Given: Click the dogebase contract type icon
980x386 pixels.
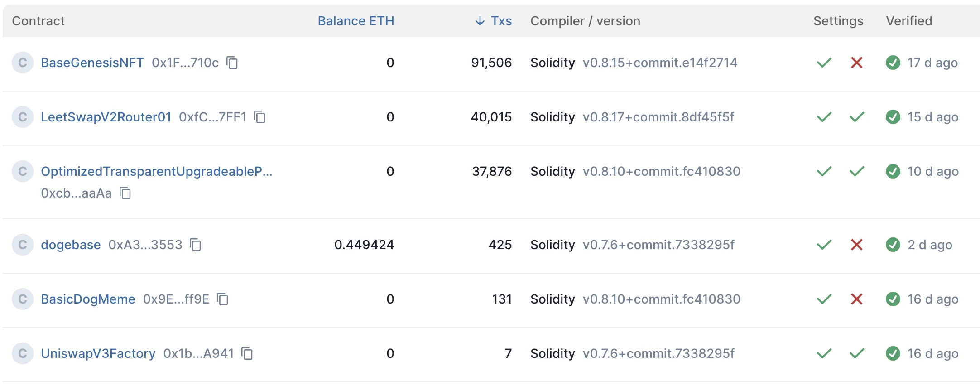Looking at the screenshot, I should click(x=23, y=245).
